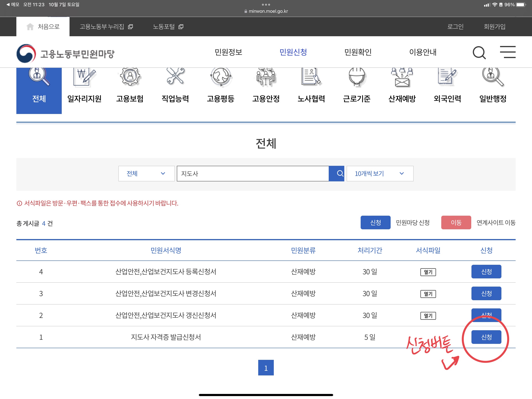Image resolution: width=532 pixels, height=399 pixels.
Task: Select the 근로기준 hard hat icon
Action: 357,77
